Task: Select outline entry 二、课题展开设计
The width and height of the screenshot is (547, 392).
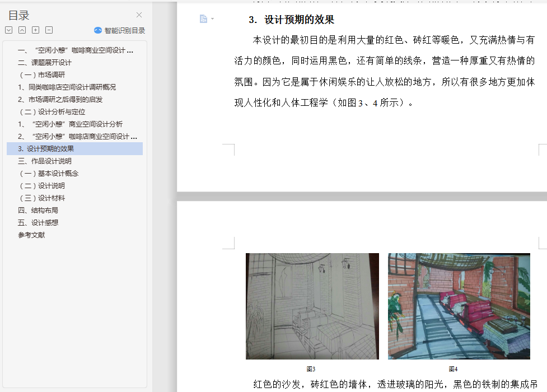Action: (45, 63)
